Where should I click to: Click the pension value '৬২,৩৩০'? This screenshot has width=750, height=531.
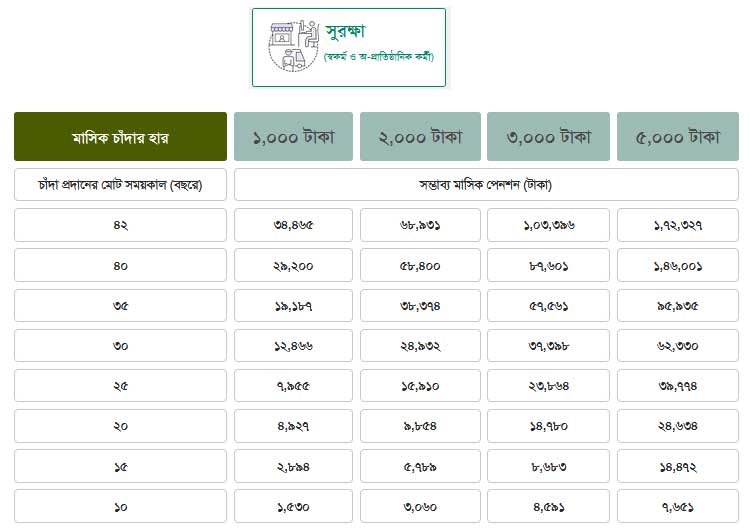678,345
